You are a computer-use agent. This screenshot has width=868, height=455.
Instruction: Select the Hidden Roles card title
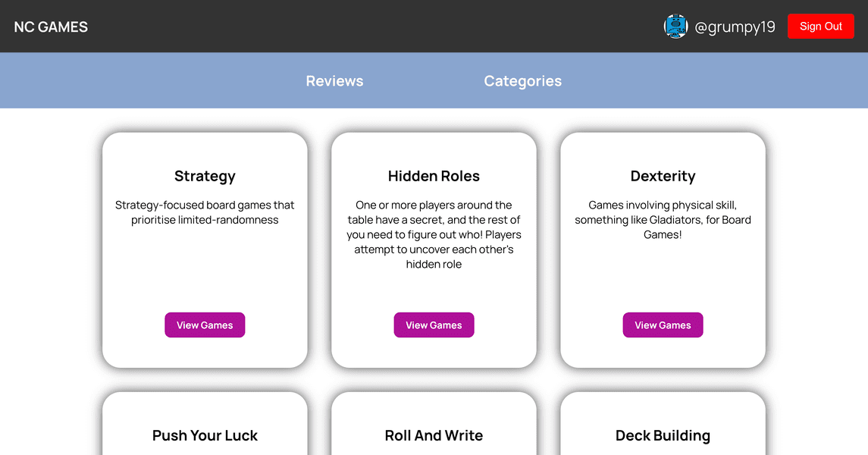(x=434, y=176)
